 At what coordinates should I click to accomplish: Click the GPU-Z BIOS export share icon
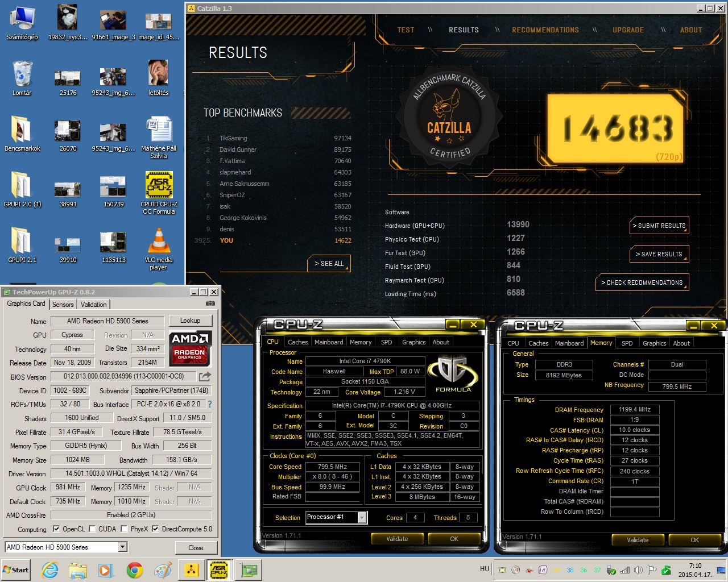click(205, 376)
